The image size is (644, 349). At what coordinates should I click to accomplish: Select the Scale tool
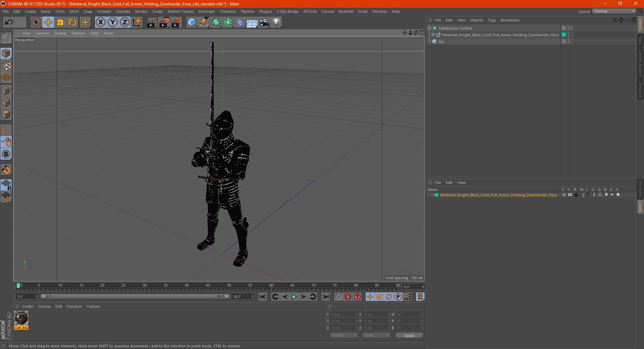[60, 22]
